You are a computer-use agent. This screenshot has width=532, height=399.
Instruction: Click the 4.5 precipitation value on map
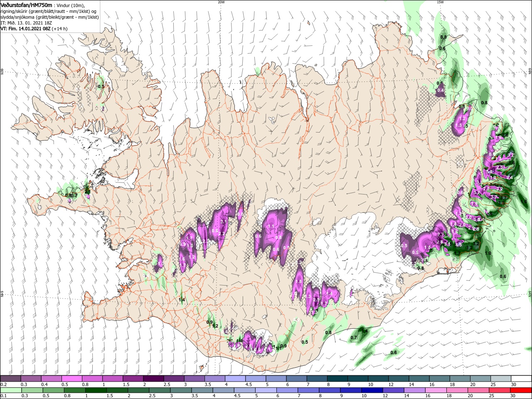tap(459, 245)
